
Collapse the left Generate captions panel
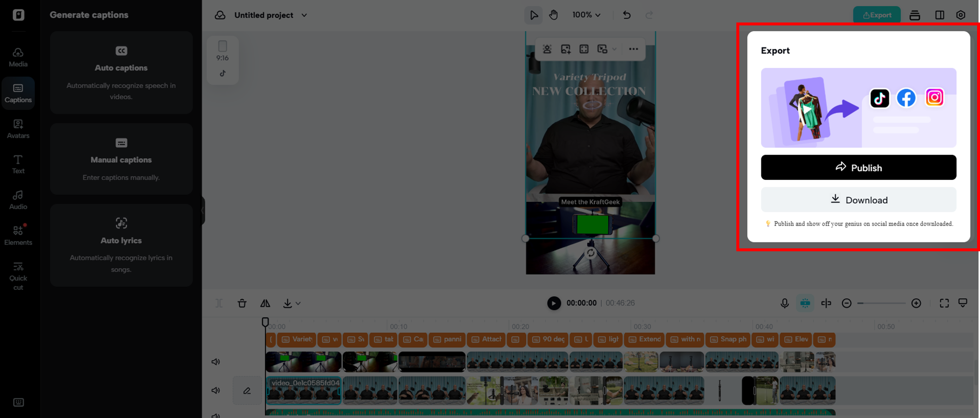pyautogui.click(x=203, y=210)
